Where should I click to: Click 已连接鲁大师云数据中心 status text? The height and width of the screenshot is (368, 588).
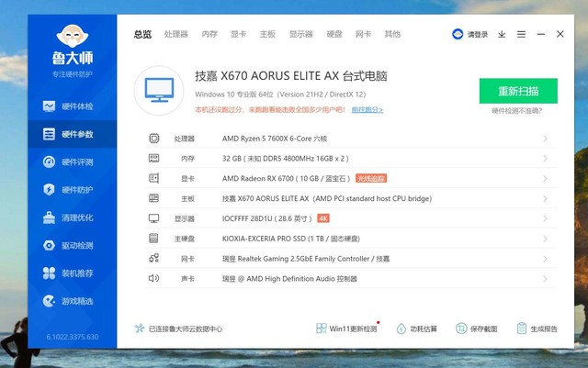click(x=186, y=329)
